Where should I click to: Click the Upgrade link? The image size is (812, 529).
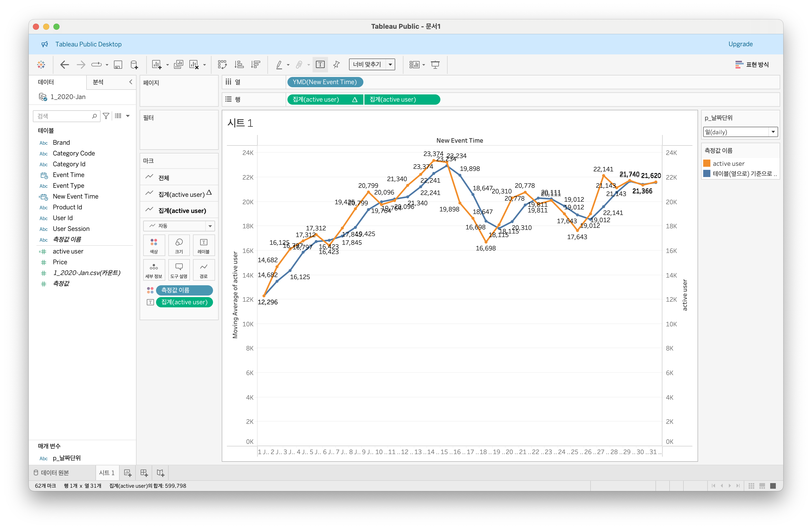coord(740,44)
